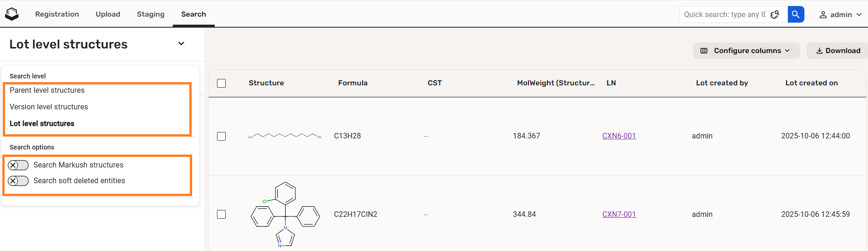The width and height of the screenshot is (868, 251).
Task: Switch to the Staging tab
Action: [151, 14]
